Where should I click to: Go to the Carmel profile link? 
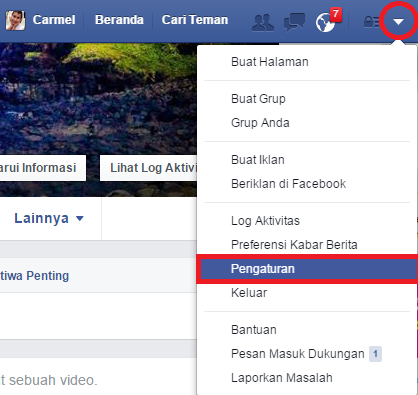click(x=54, y=20)
